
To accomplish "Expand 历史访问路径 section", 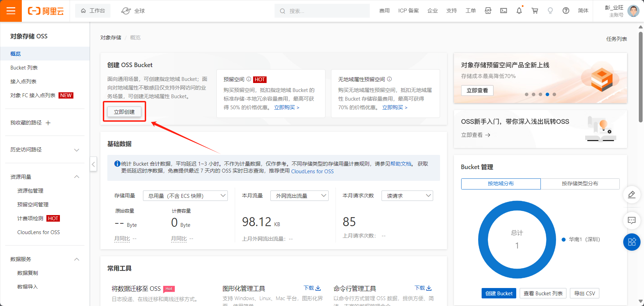I will click(77, 150).
